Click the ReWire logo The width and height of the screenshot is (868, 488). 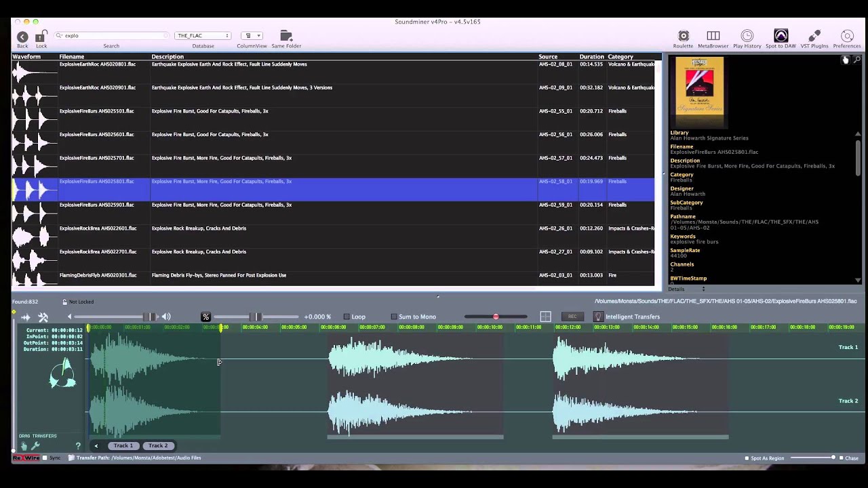(x=26, y=458)
